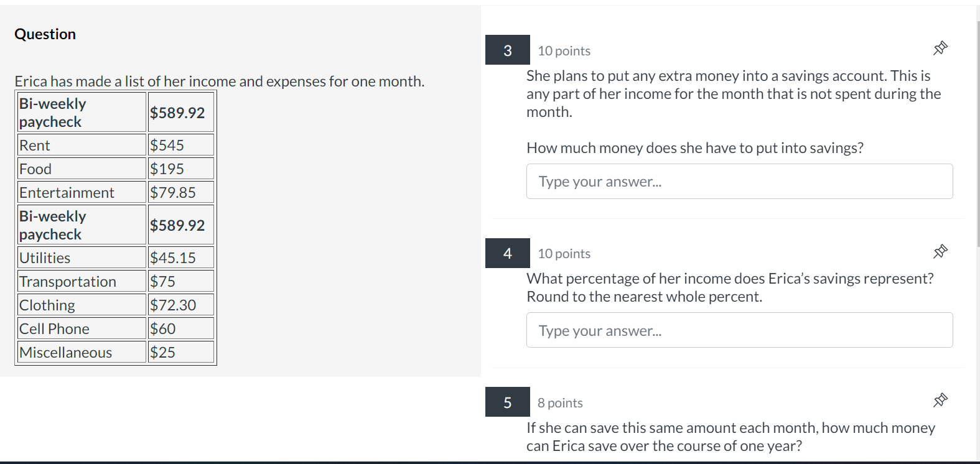Select the question 3 number badge
980x464 pixels.
[x=506, y=50]
